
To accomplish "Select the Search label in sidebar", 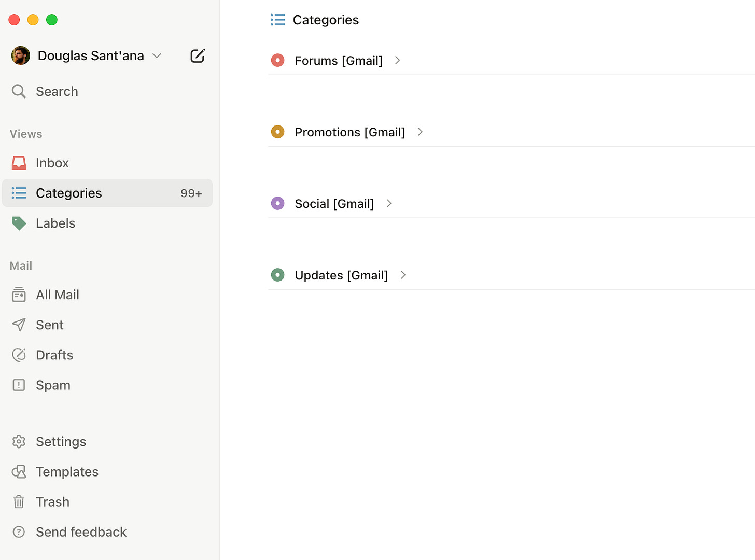I will pyautogui.click(x=57, y=91).
